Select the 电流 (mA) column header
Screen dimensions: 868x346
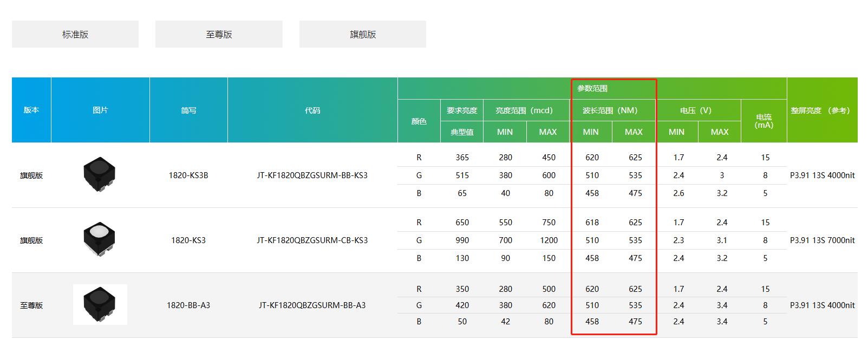763,121
